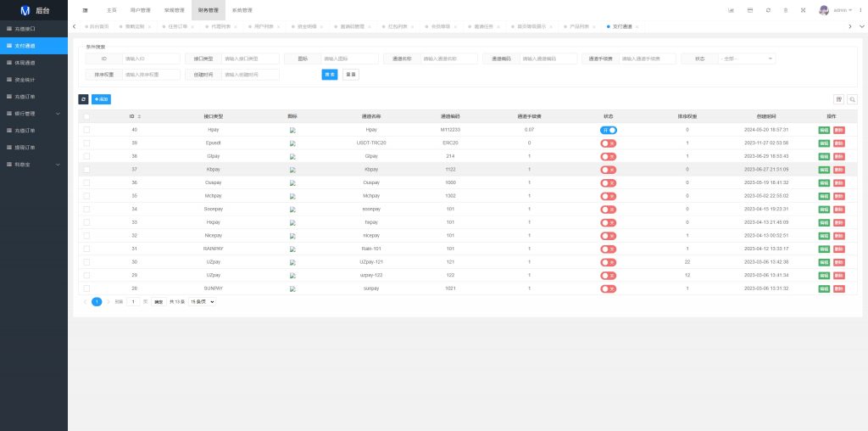Click the dark refresh table button above the list
The width and height of the screenshot is (868, 431).
pyautogui.click(x=84, y=99)
